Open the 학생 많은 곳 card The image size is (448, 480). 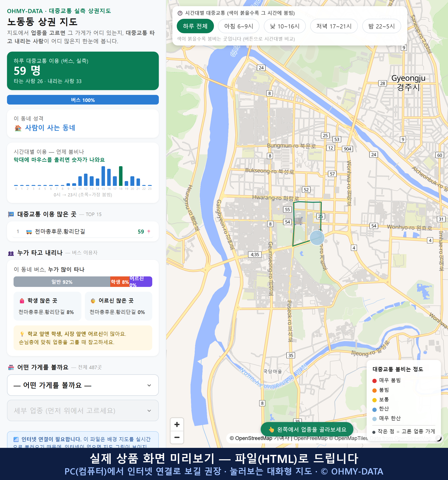coord(47,306)
